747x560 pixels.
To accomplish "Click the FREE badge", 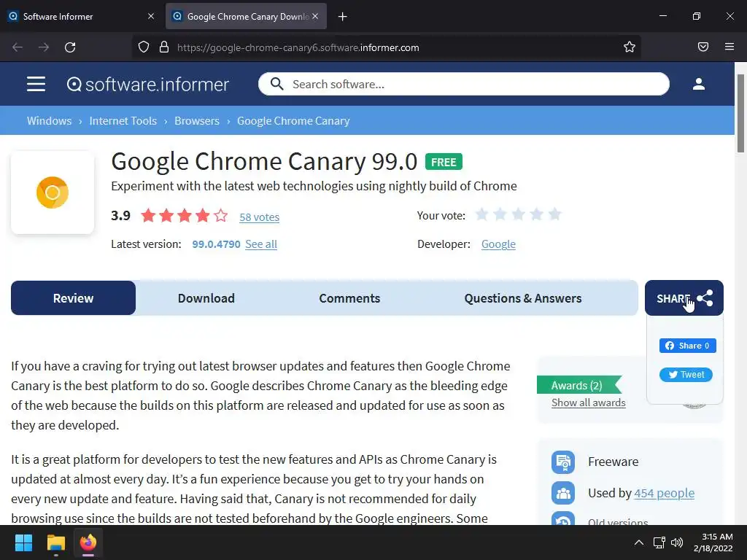I will (x=444, y=163).
